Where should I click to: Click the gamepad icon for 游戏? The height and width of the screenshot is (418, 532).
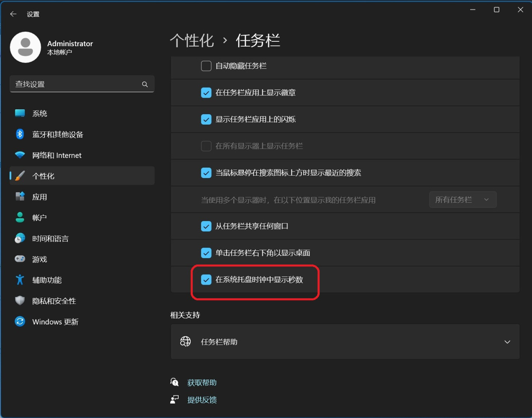click(x=20, y=259)
